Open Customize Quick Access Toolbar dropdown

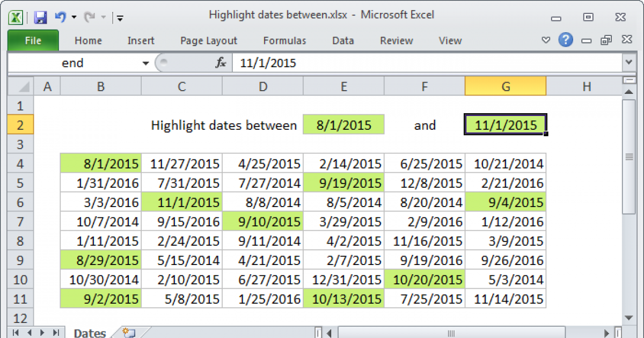tap(120, 18)
